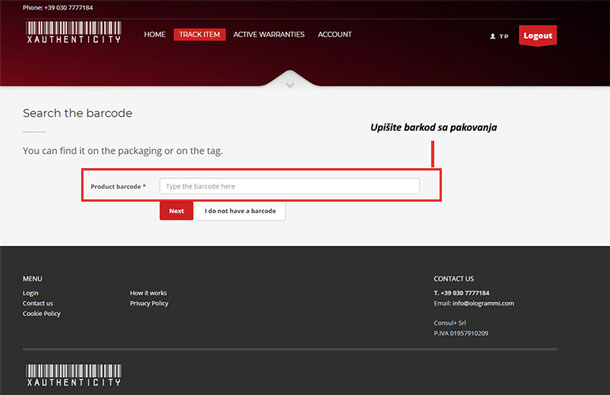Image resolution: width=610 pixels, height=395 pixels.
Task: Expand the chevron arrow below the header
Action: click(x=290, y=85)
